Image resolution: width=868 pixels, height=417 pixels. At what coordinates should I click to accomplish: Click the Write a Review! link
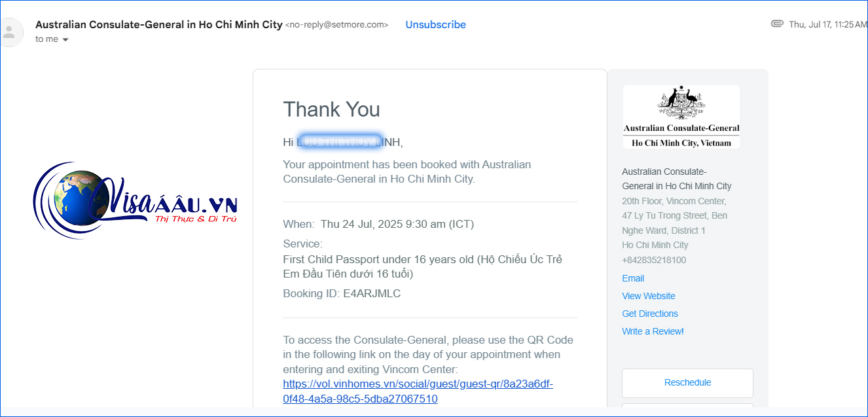(x=653, y=331)
